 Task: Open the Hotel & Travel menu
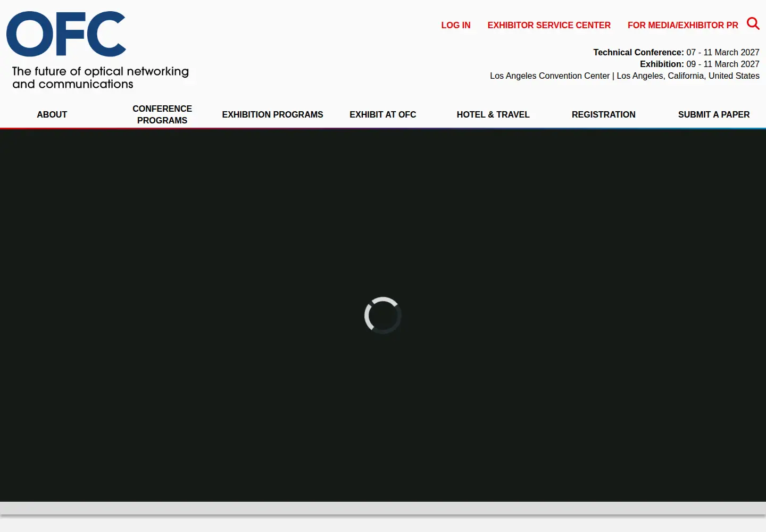[493, 114]
